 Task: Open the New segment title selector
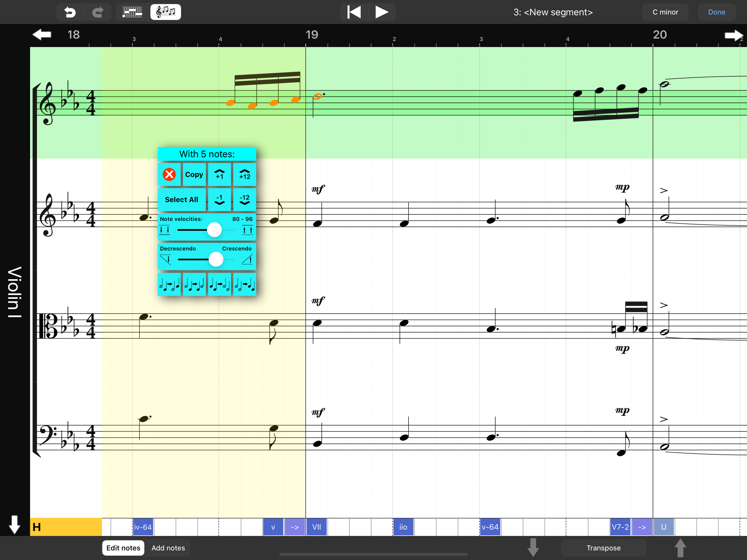553,12
